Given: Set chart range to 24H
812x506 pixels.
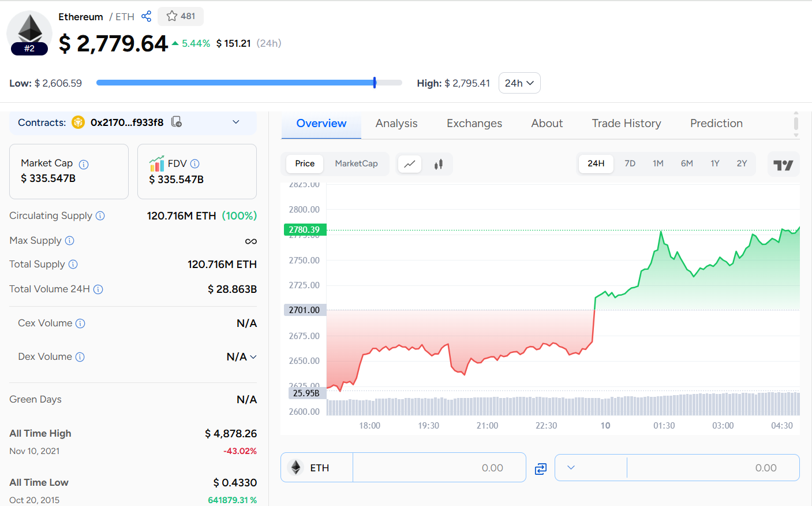Looking at the screenshot, I should tap(596, 163).
